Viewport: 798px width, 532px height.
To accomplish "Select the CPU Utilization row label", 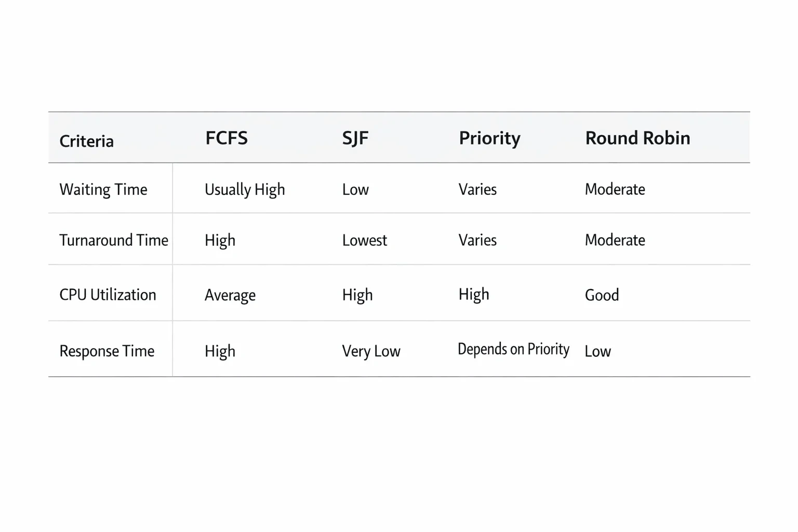I will [x=108, y=295].
